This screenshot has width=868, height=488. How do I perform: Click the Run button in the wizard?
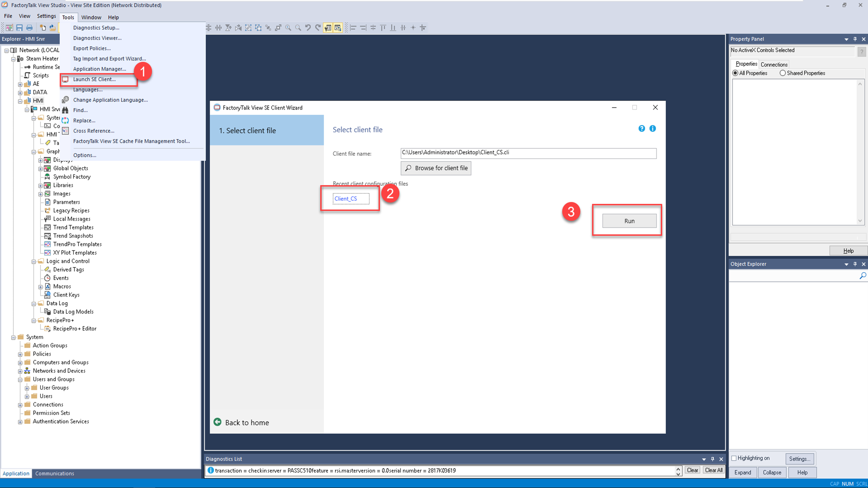(629, 221)
